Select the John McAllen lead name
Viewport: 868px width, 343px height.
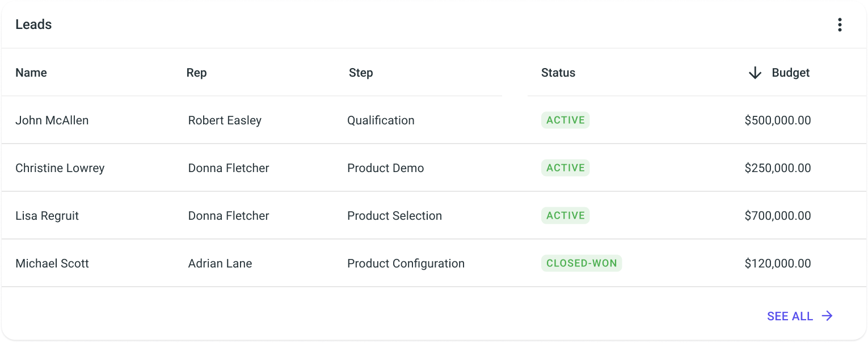[x=52, y=120]
